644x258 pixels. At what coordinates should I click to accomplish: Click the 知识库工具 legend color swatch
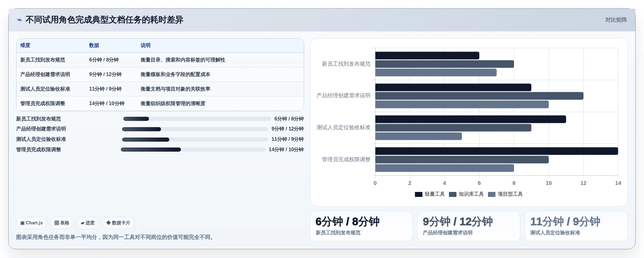click(x=453, y=194)
